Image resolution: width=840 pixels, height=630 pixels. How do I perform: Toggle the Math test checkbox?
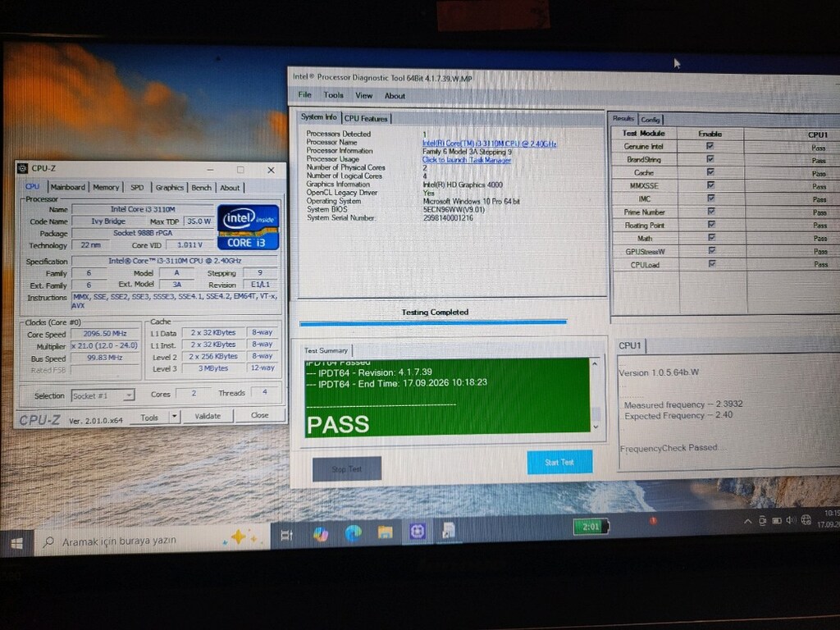click(x=712, y=237)
